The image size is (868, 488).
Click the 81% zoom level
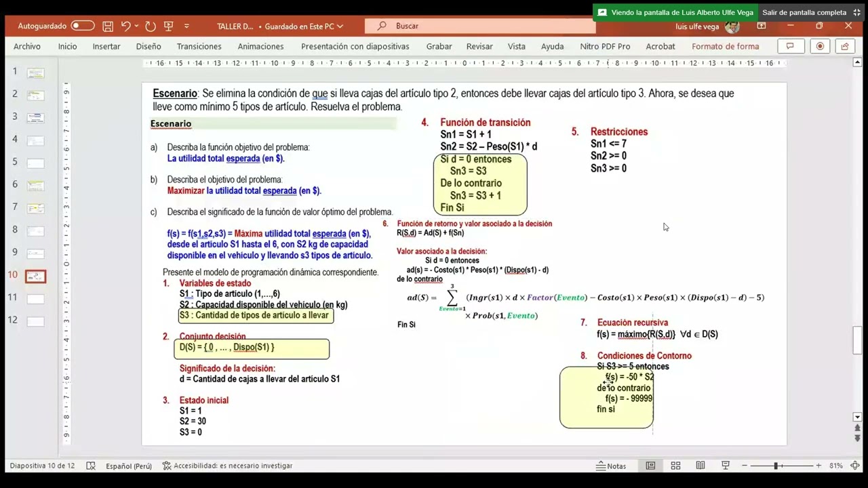tap(835, 466)
